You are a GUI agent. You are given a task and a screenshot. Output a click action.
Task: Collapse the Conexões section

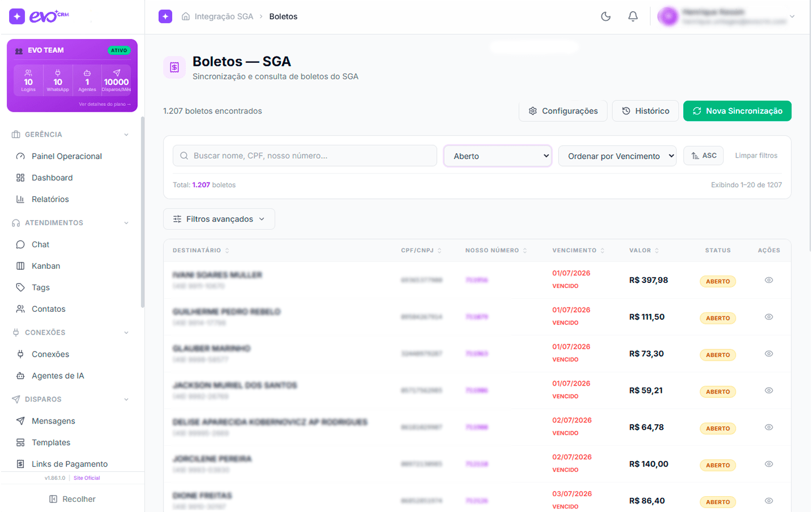click(126, 333)
